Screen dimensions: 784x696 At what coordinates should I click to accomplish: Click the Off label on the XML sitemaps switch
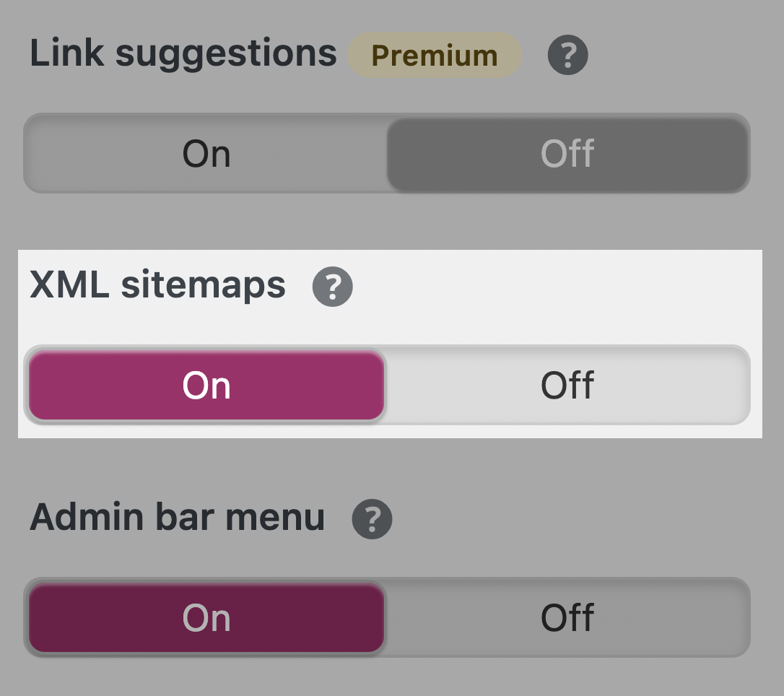click(x=567, y=385)
